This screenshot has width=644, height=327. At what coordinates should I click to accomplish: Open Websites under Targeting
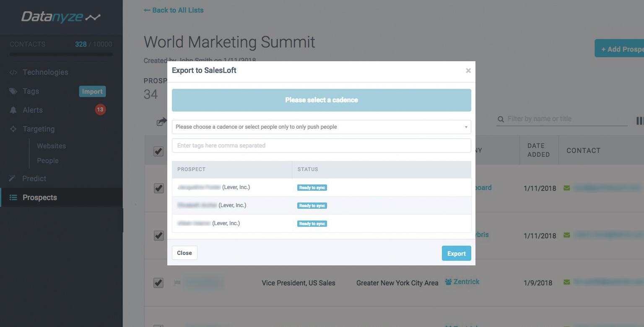(51, 146)
